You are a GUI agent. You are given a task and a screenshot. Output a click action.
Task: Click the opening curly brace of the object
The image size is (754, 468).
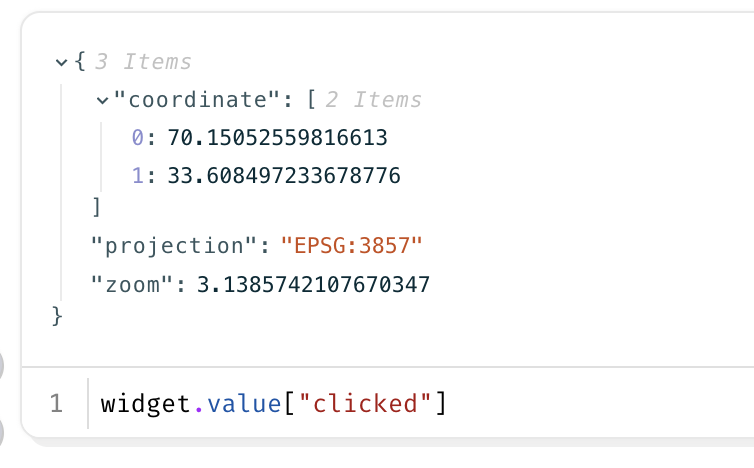pyautogui.click(x=80, y=62)
